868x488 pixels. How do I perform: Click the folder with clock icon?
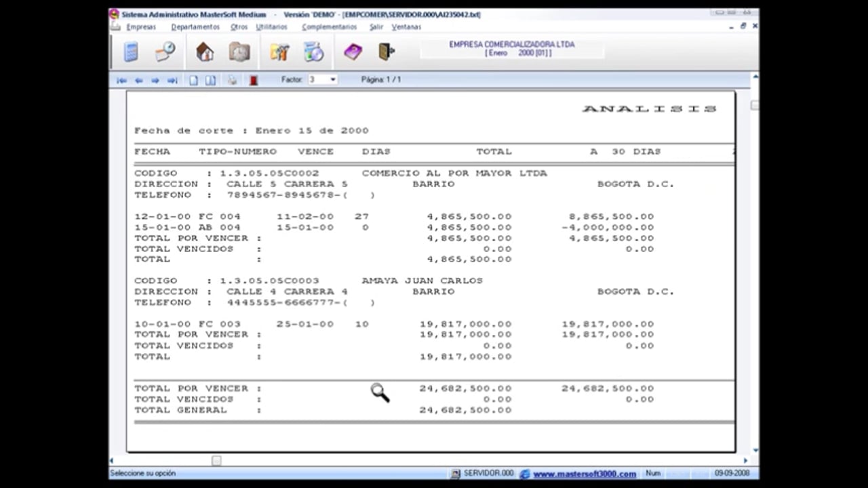coord(239,52)
